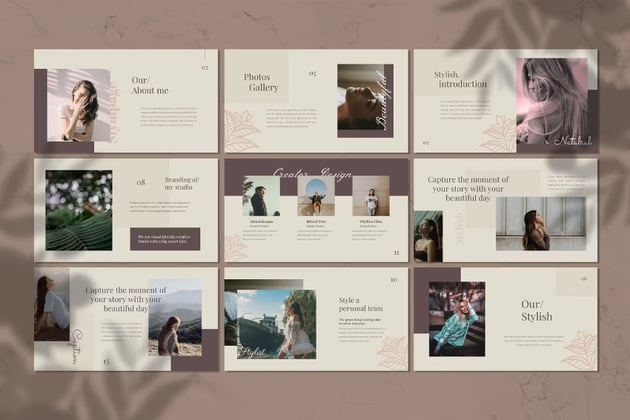Screen dimensions: 630x420
Task: Select the 'Creator Design' script header
Action: pos(312,175)
